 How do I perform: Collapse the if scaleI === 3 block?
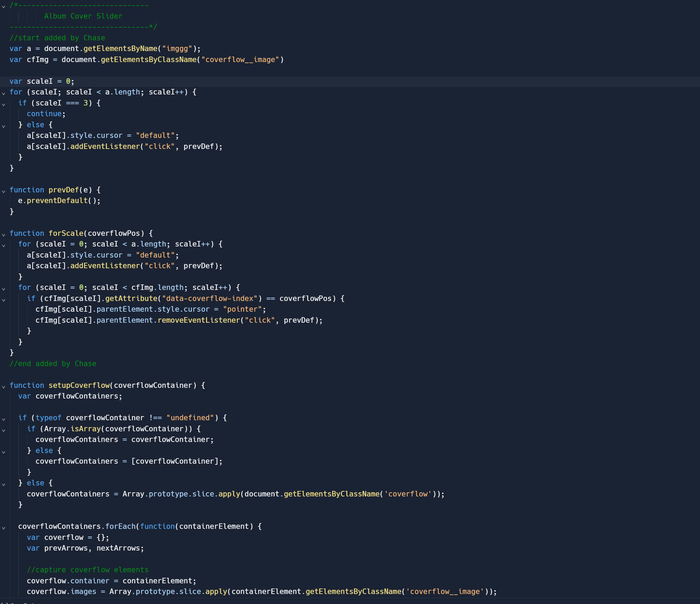pyautogui.click(x=3, y=104)
